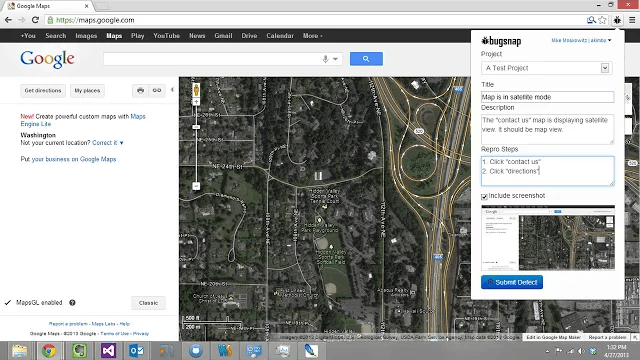Activate voice search microphone icon

[x=325, y=59]
